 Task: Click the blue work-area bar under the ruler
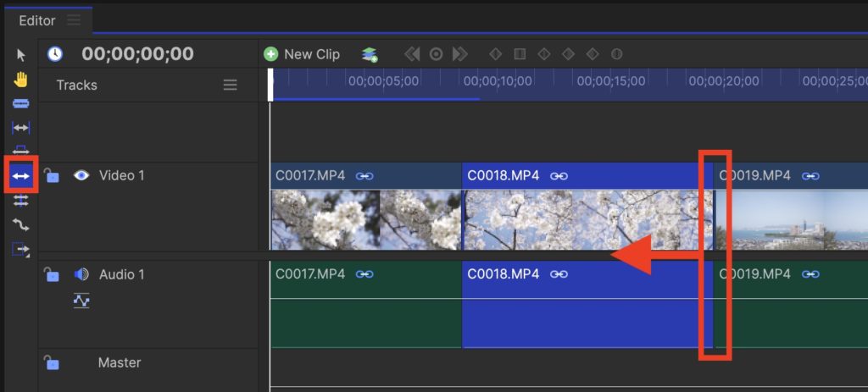pyautogui.click(x=376, y=99)
